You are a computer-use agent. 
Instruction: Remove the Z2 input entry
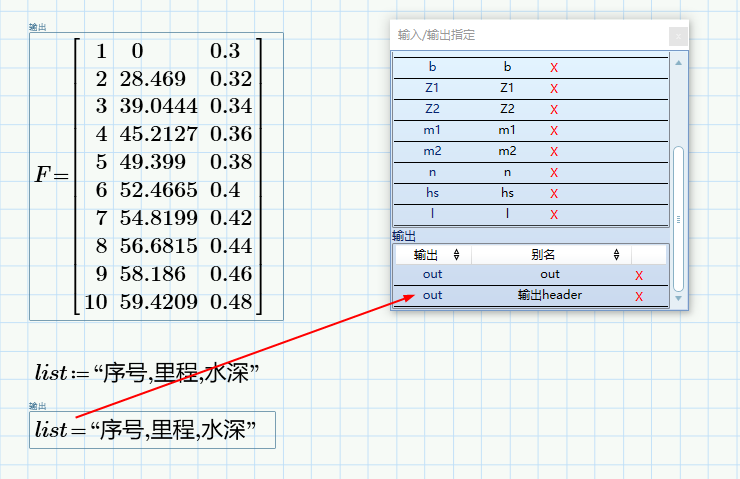(x=554, y=110)
